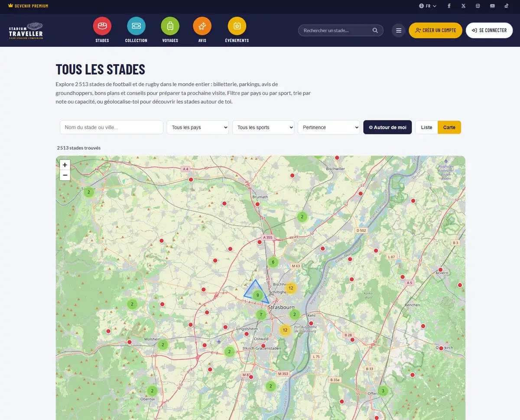Viewport: 520px width, 420px height.
Task: Expand the Tous les pays dropdown
Action: pyautogui.click(x=198, y=127)
